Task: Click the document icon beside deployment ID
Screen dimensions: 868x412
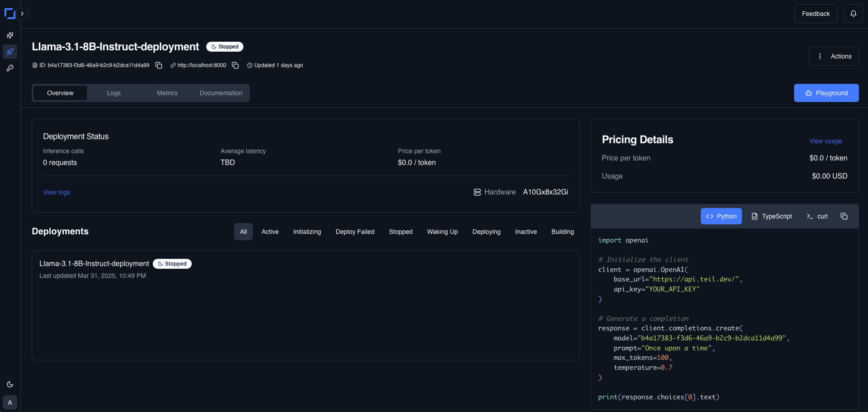Action: click(35, 65)
